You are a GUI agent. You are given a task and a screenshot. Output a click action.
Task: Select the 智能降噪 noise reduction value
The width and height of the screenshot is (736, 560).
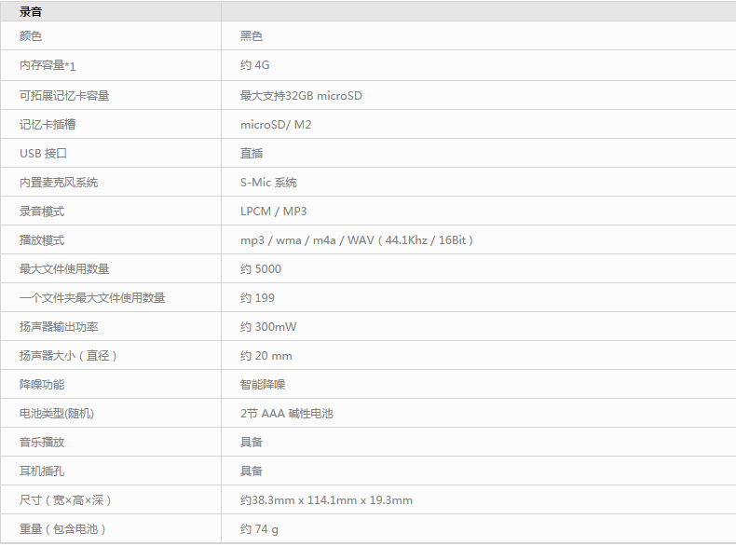263,385
